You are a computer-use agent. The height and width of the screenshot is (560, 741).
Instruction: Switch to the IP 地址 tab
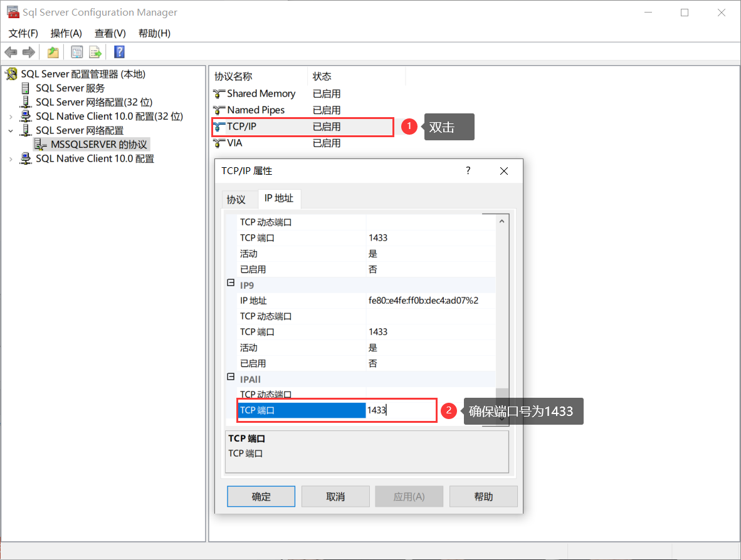click(279, 199)
